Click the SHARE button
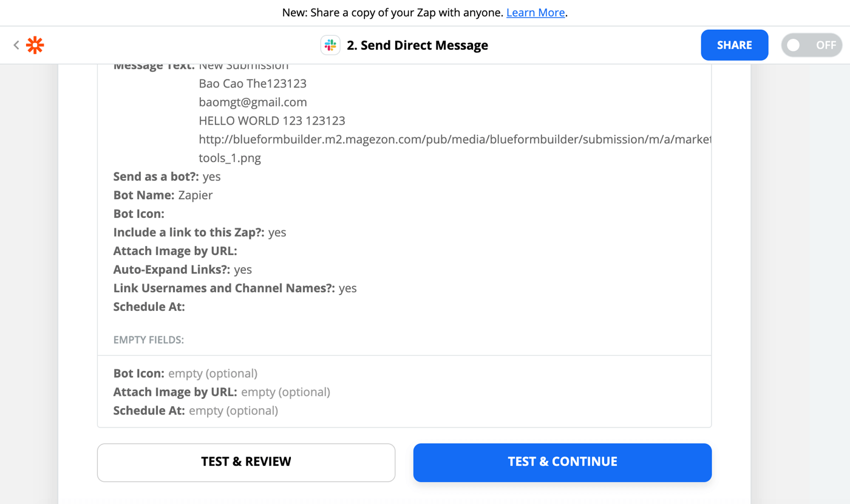Viewport: 850px width, 504px height. (734, 44)
